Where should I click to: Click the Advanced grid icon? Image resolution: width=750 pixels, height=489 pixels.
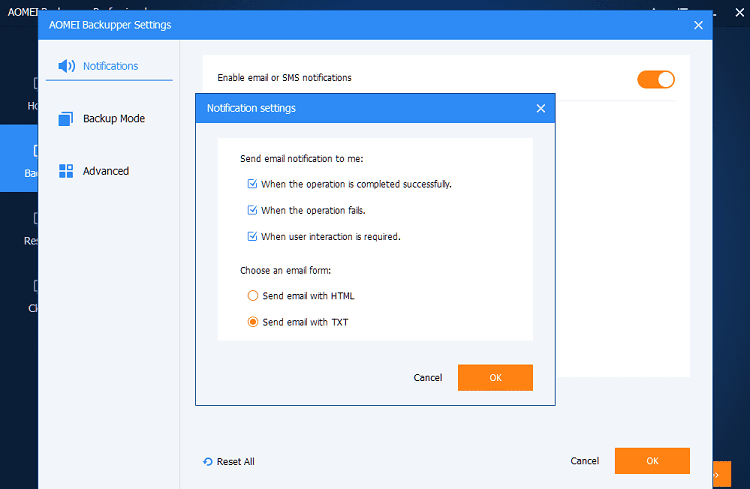66,171
